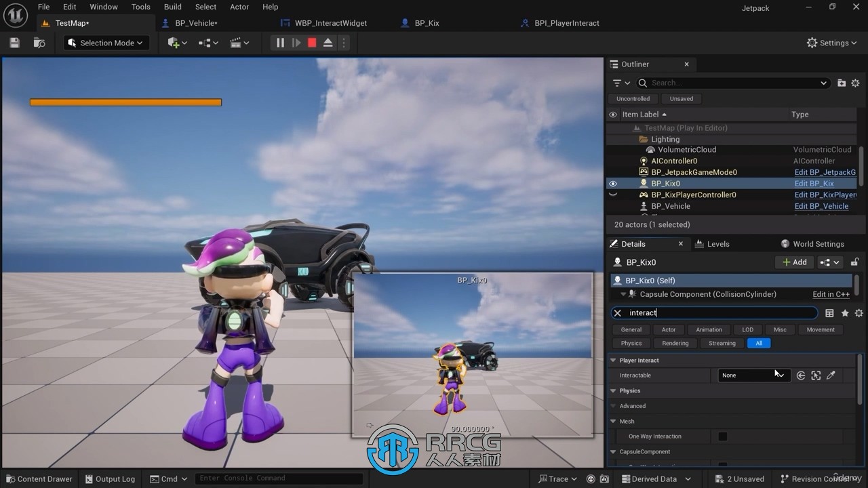The width and height of the screenshot is (868, 488).
Task: Toggle the Uncontrolled filter in Outliner
Action: coord(633,99)
